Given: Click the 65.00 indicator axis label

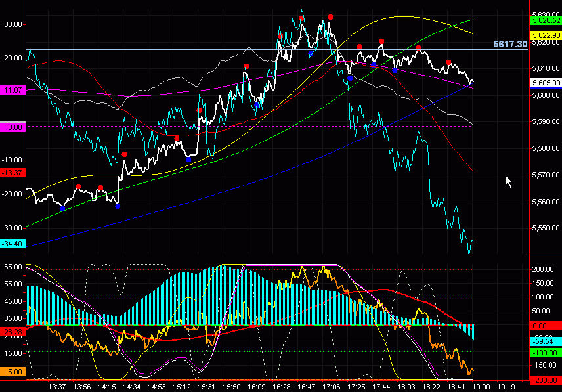Looking at the screenshot, I should point(13,267).
